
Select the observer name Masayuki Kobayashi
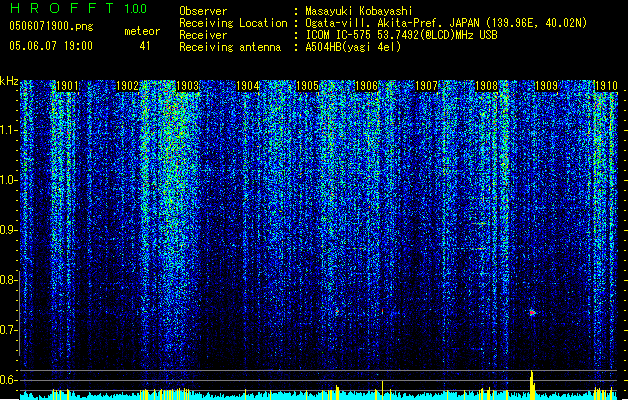[359, 11]
